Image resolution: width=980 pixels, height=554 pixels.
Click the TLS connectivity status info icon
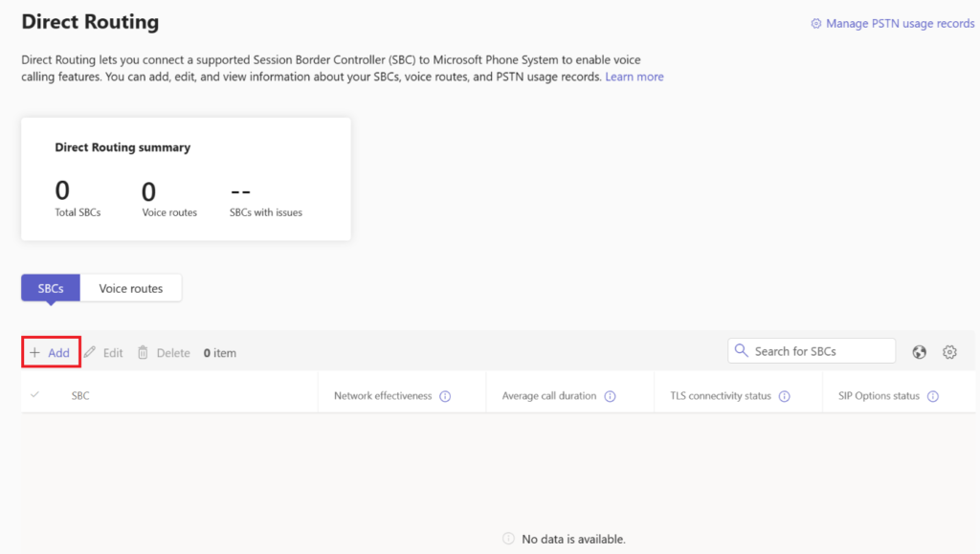pyautogui.click(x=784, y=396)
